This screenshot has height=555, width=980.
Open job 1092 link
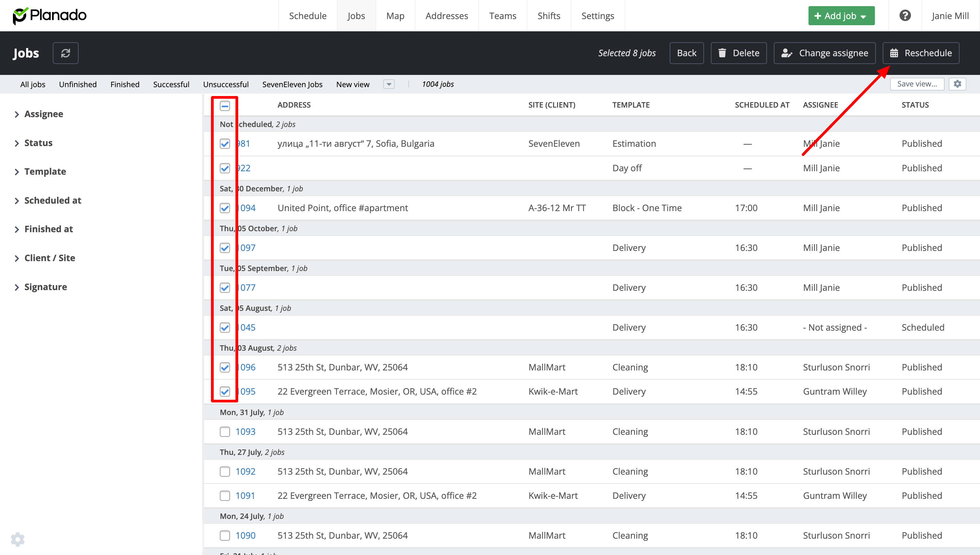point(245,472)
